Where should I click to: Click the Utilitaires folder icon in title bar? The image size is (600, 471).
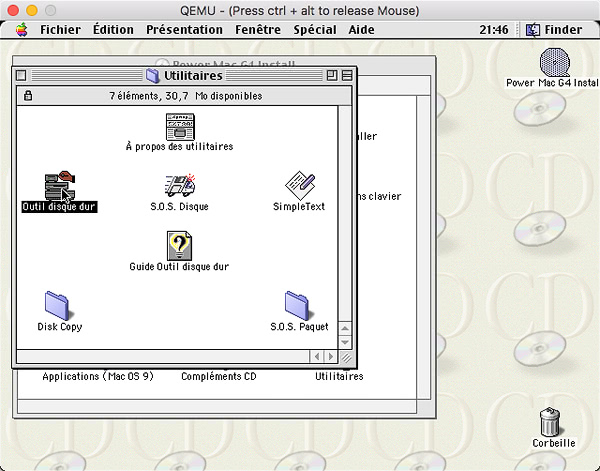coord(153,75)
